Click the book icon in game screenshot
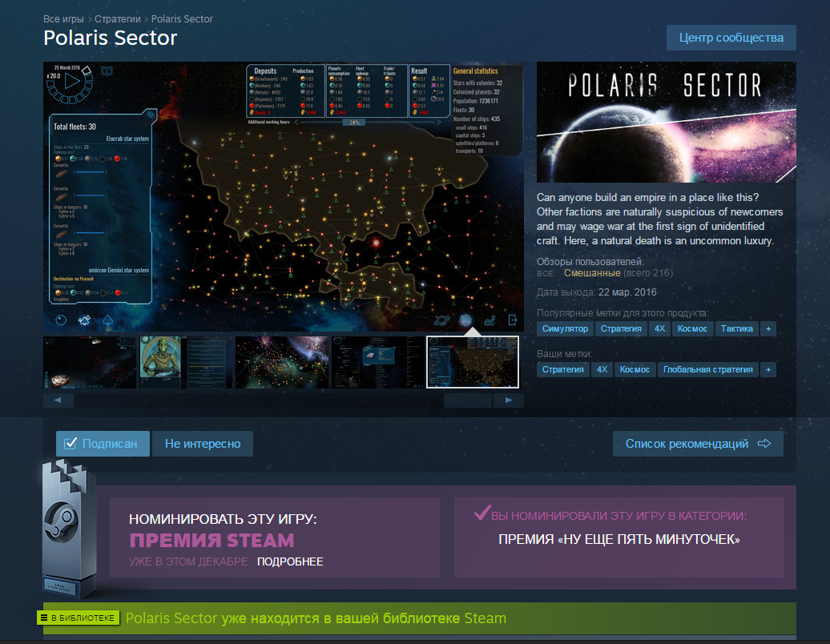The height and width of the screenshot is (644, 830). pos(107,71)
